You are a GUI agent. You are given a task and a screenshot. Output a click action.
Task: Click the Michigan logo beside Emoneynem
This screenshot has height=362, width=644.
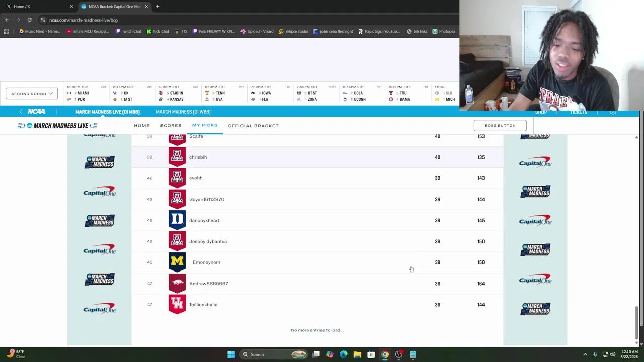tap(177, 262)
